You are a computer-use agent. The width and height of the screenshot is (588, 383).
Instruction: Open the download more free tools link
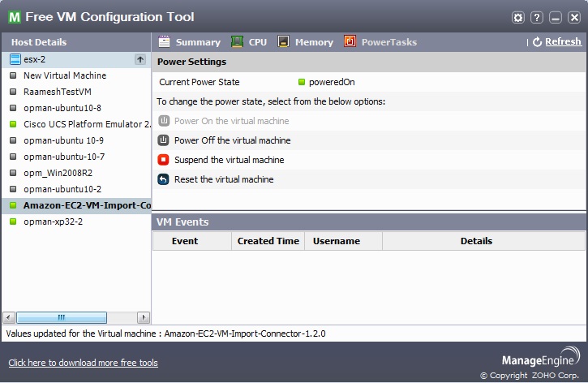84,363
